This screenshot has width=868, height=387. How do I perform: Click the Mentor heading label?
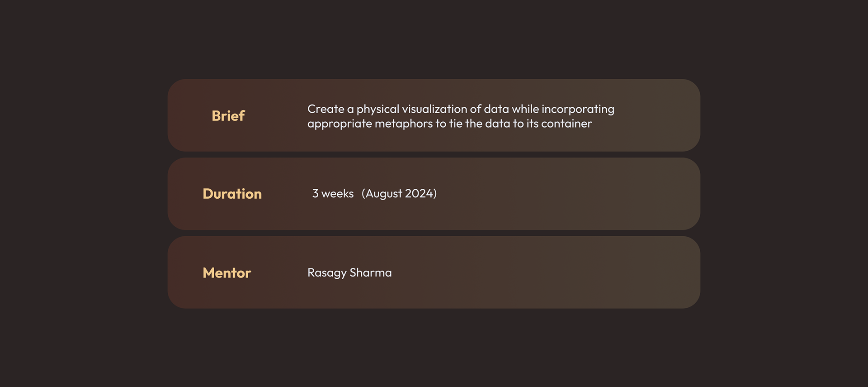tap(226, 273)
